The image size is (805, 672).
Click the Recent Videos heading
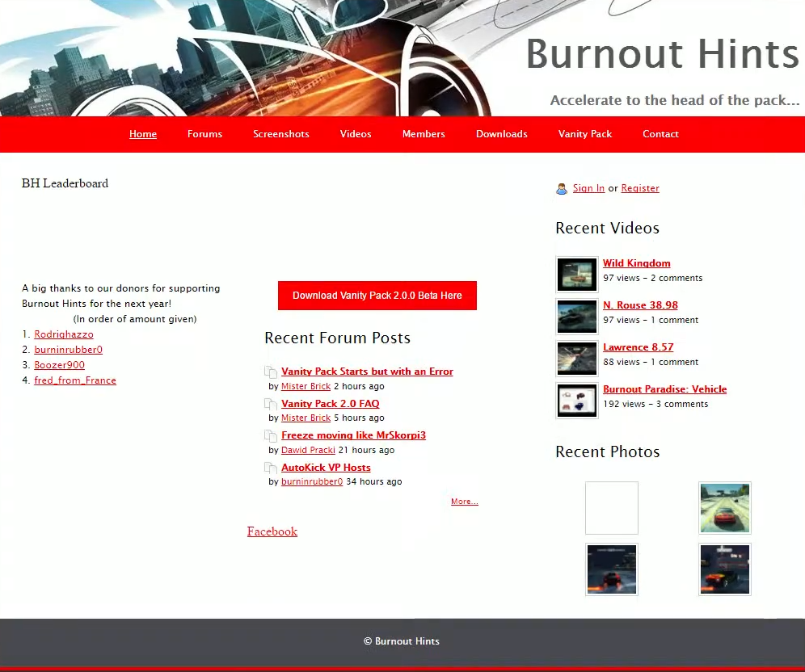point(607,229)
